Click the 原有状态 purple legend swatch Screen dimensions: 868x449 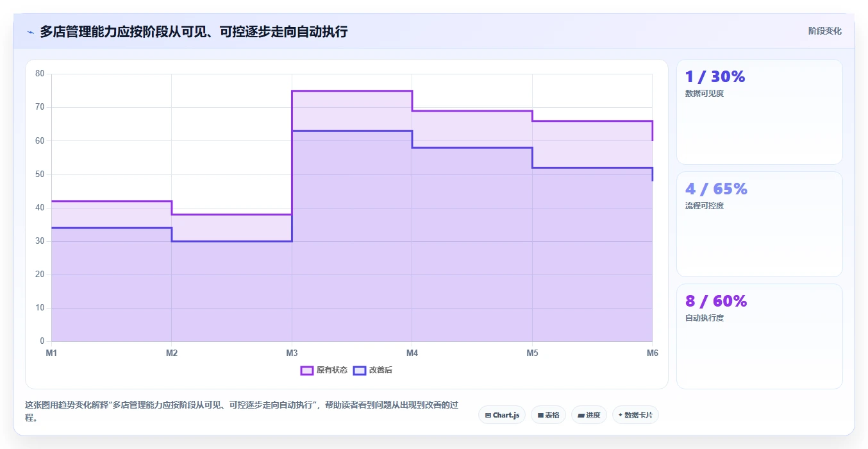[x=307, y=370]
